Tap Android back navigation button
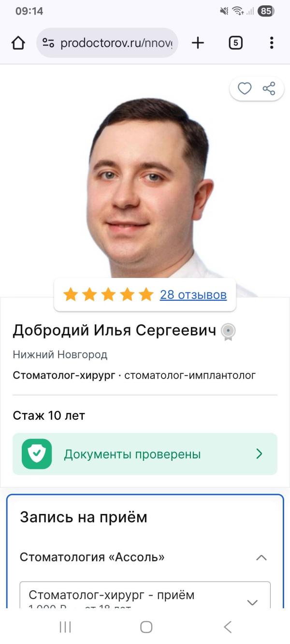The height and width of the screenshot is (644, 290). [228, 627]
